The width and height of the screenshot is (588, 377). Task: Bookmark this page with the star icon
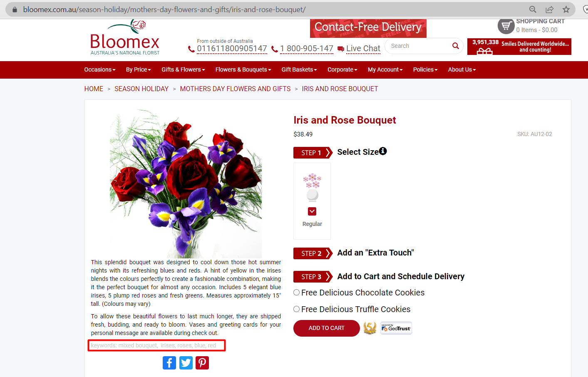click(x=566, y=9)
